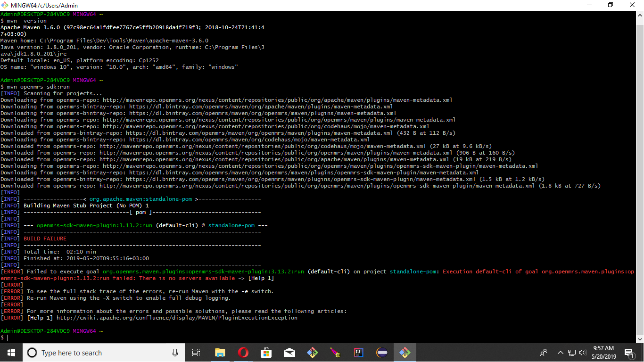Expand the hidden system tray icons chevron

pyautogui.click(x=561, y=353)
